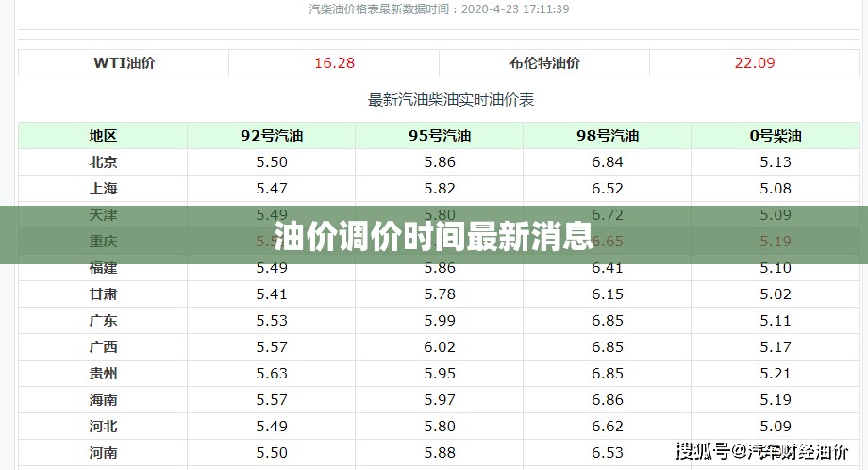Image resolution: width=868 pixels, height=470 pixels.
Task: Click 广东 row 92号 price 5.53
Action: pyautogui.click(x=272, y=321)
